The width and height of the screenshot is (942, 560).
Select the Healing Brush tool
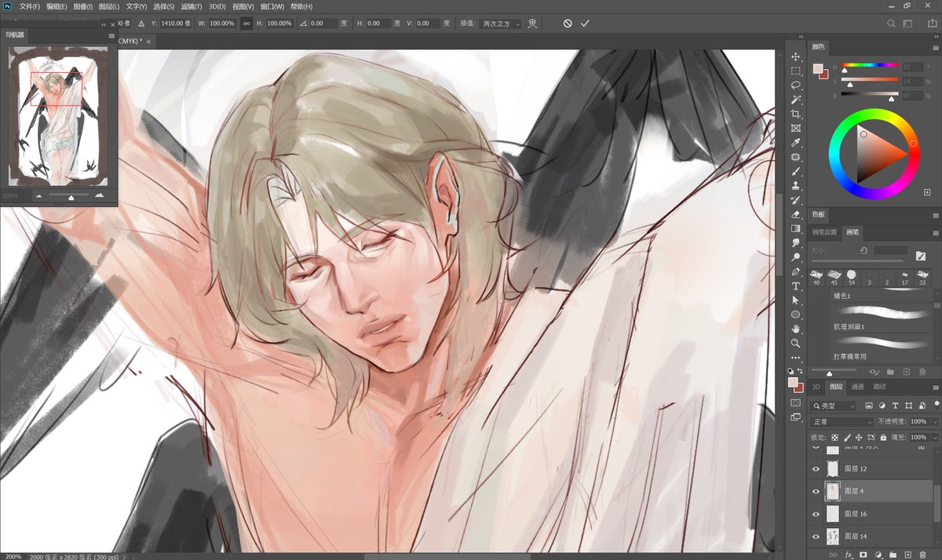[x=795, y=157]
